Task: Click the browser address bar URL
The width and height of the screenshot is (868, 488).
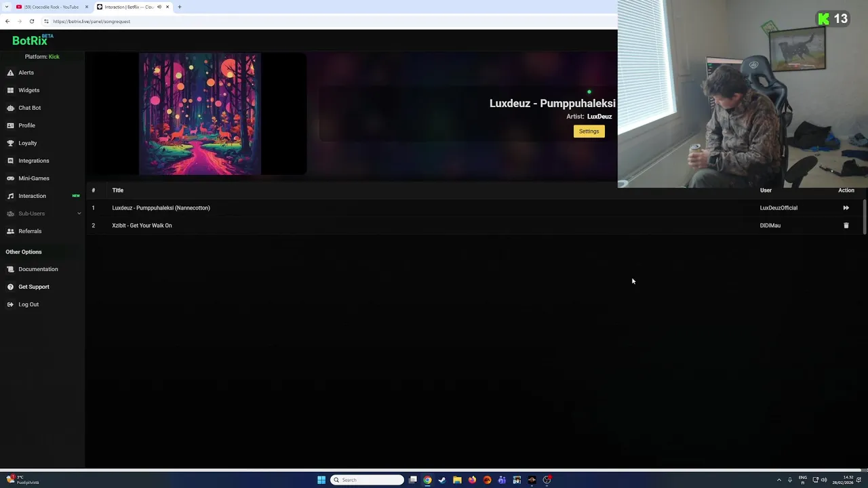Action: click(x=92, y=21)
